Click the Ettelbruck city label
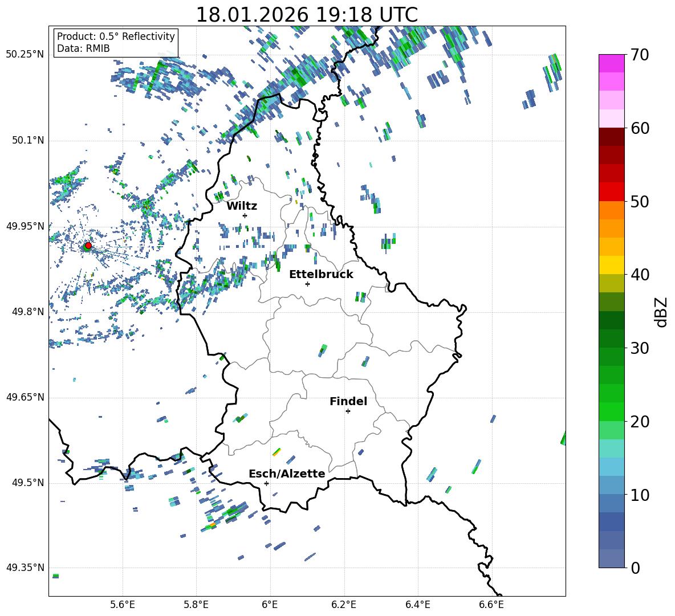Viewport: 675px width, 616px height. tap(321, 275)
